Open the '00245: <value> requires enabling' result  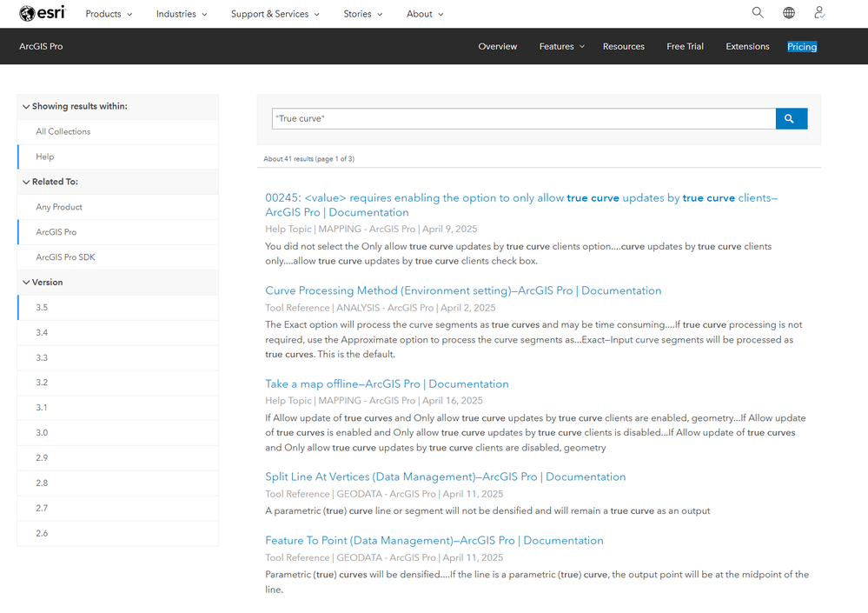[x=521, y=205]
